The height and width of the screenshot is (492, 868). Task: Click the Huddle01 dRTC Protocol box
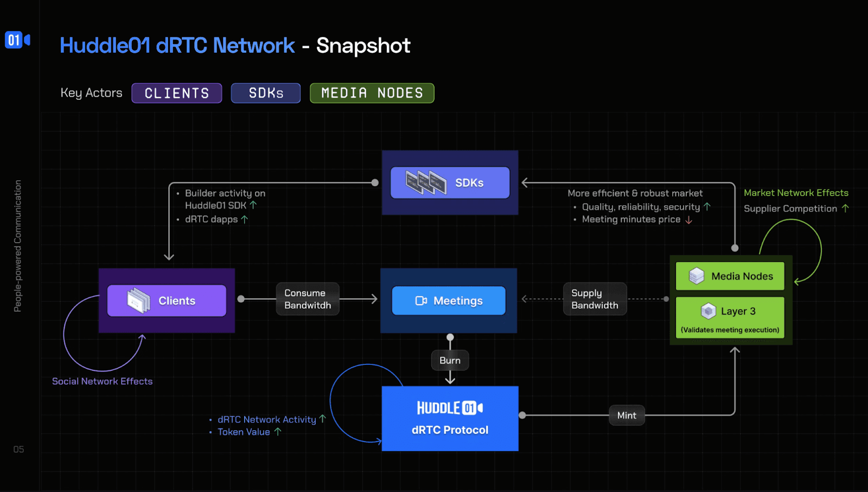coord(450,419)
